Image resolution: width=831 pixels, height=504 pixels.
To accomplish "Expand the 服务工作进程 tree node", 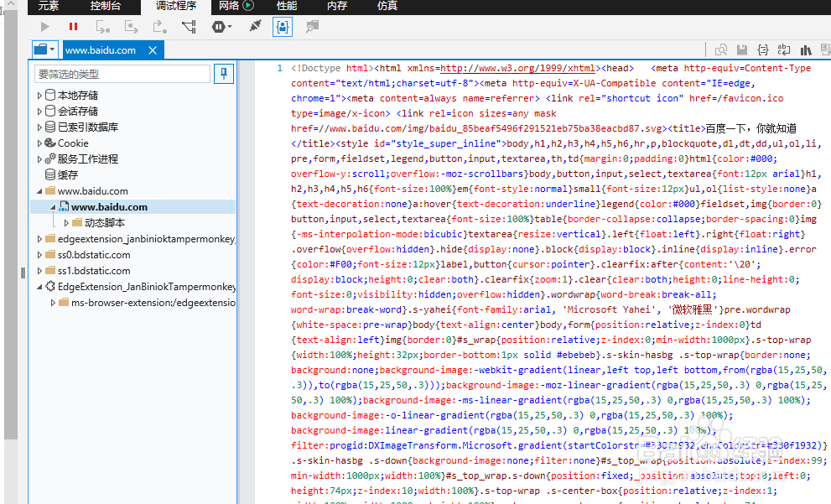I will [x=39, y=159].
